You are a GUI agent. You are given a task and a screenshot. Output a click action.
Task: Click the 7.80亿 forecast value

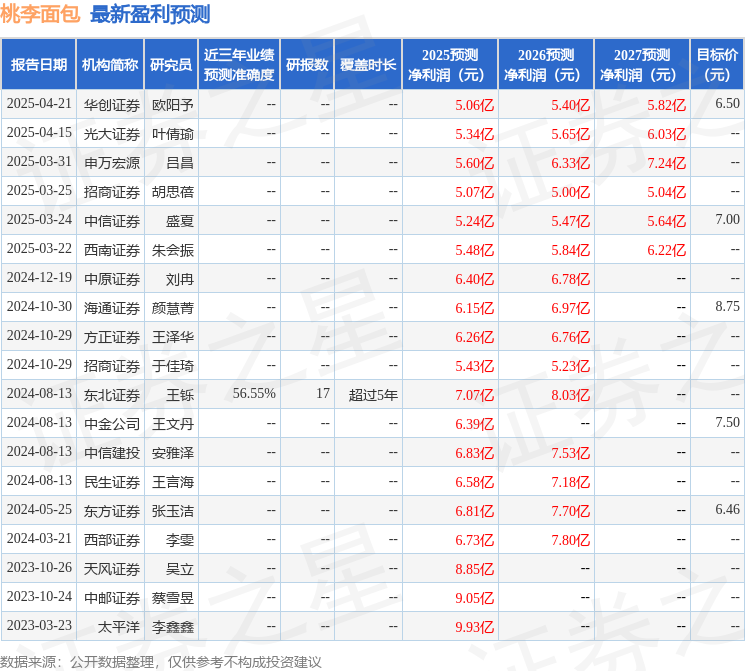pyautogui.click(x=570, y=540)
